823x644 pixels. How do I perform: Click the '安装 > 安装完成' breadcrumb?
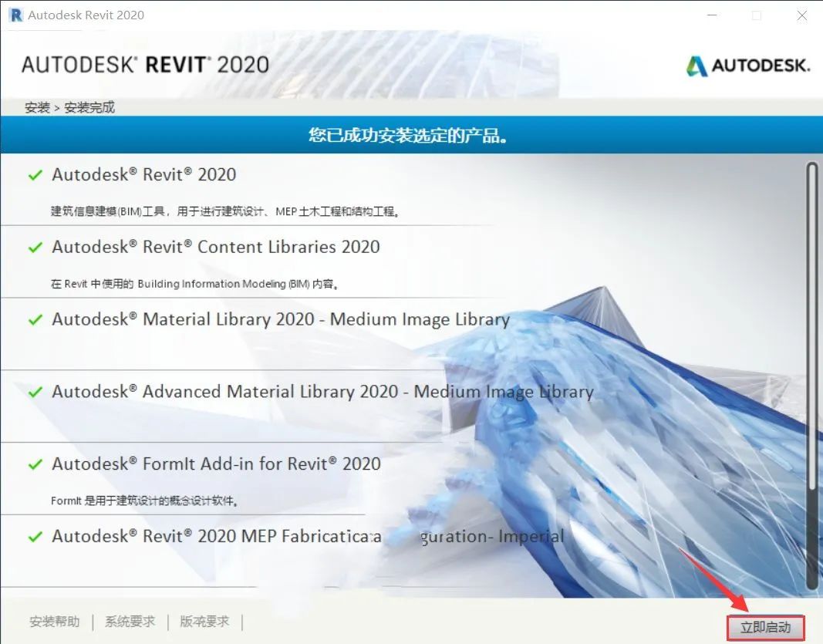pyautogui.click(x=70, y=108)
